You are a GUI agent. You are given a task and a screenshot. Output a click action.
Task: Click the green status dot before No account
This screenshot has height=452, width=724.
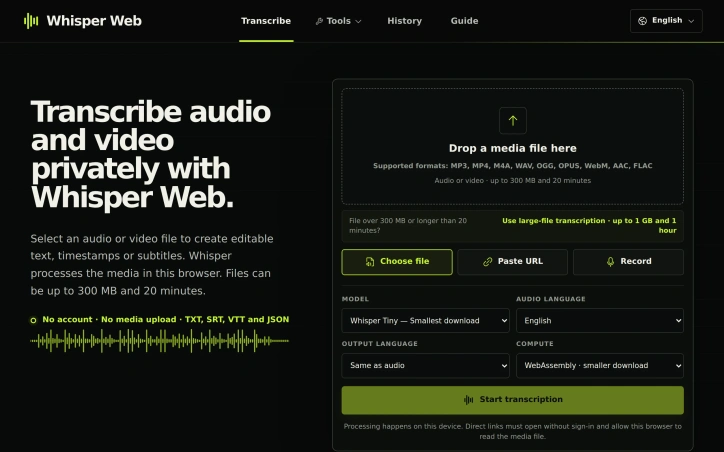pyautogui.click(x=33, y=320)
